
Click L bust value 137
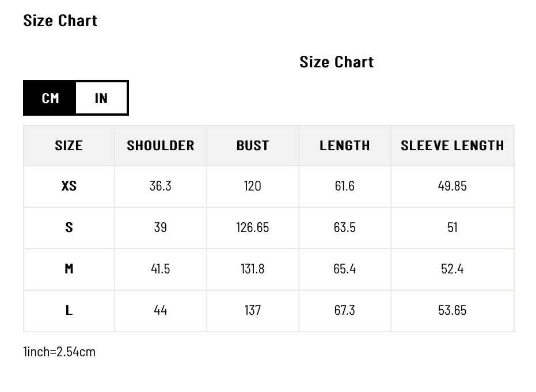[x=253, y=310]
